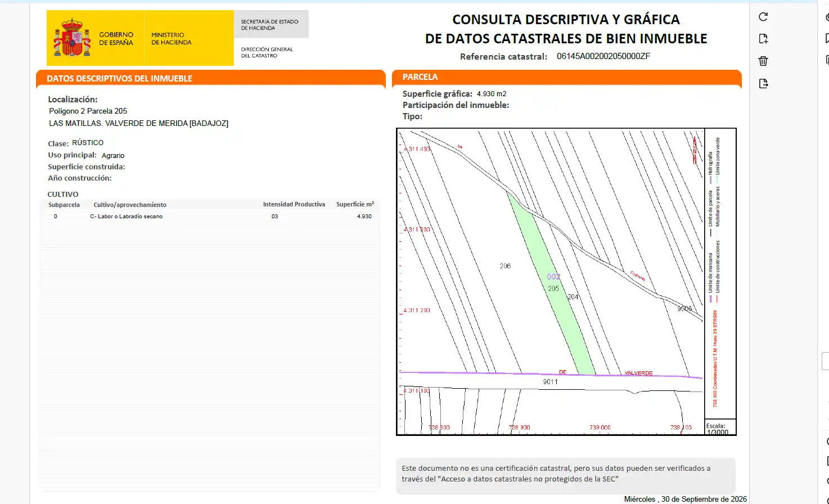This screenshot has height=504, width=829.
Task: Delete the page with the trash icon
Action: point(763,61)
